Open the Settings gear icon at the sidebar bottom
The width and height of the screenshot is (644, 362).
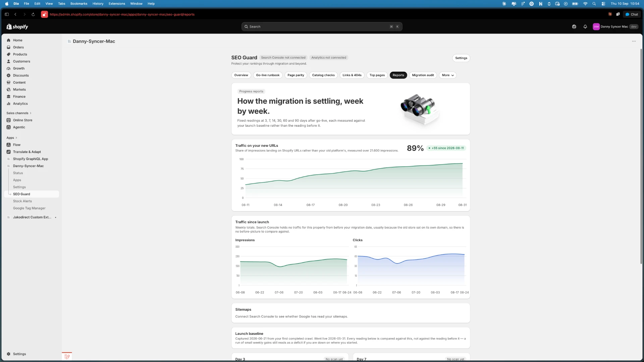point(9,354)
